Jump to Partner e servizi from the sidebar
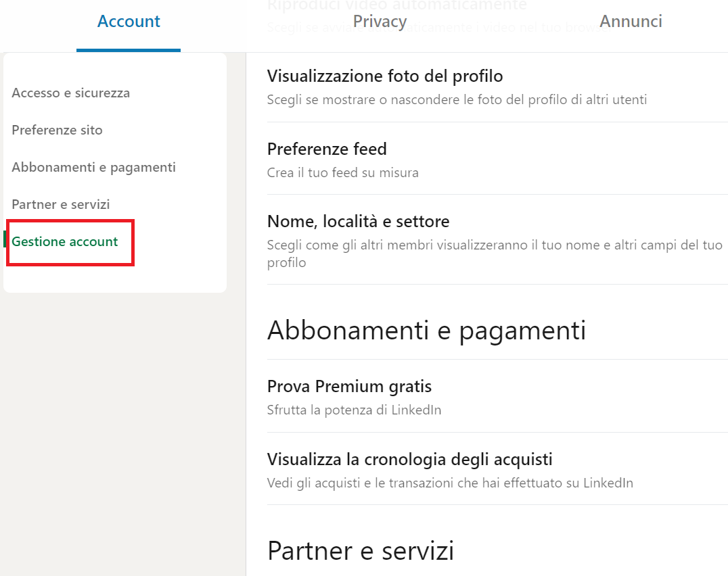728x576 pixels. coord(61,204)
